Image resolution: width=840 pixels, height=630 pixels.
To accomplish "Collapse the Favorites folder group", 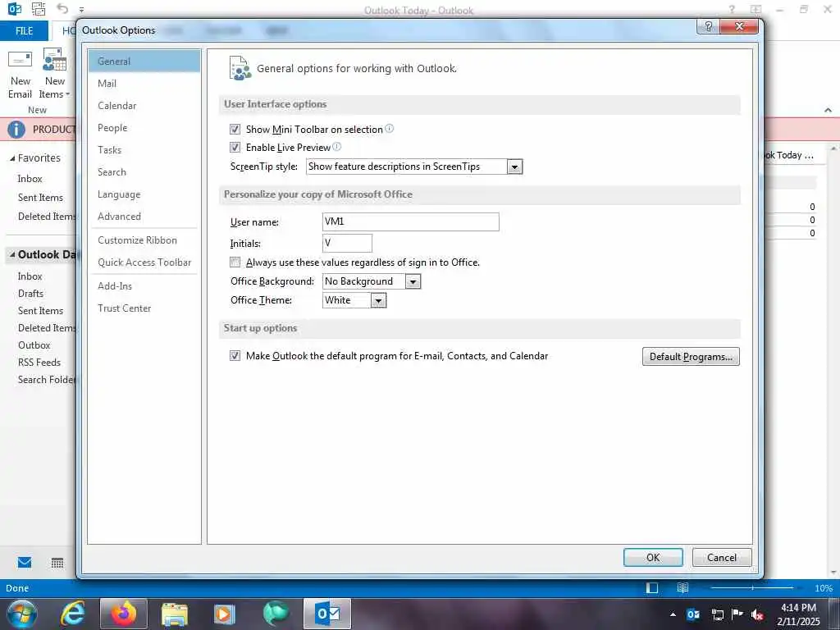I will click(12, 158).
